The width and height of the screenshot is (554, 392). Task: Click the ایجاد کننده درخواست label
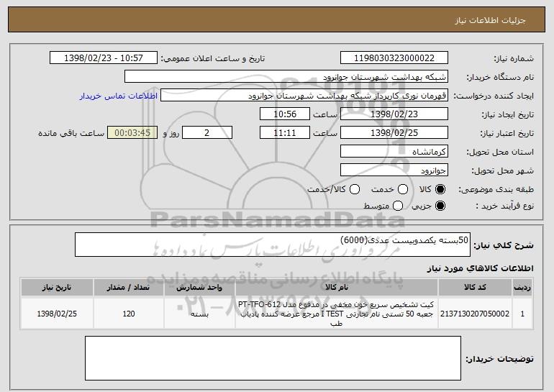(494, 96)
